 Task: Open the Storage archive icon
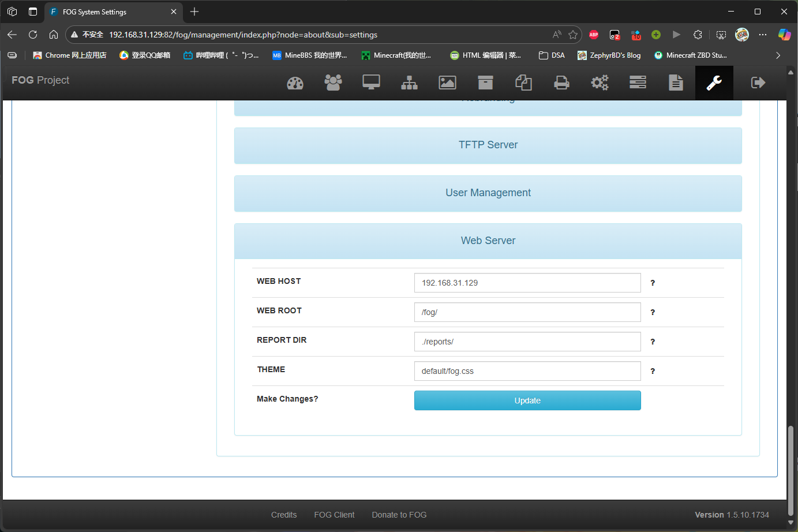[x=485, y=83]
